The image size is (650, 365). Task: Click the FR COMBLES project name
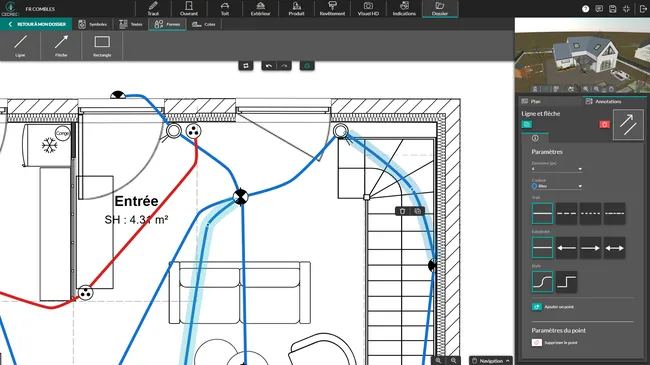coord(40,9)
